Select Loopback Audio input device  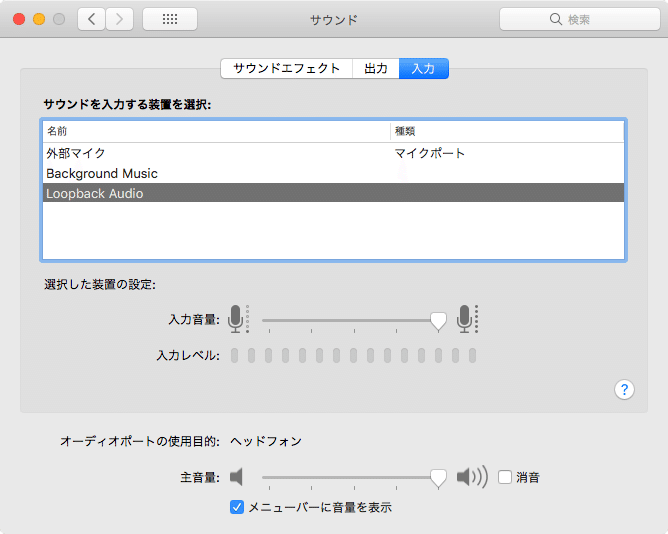pos(334,193)
